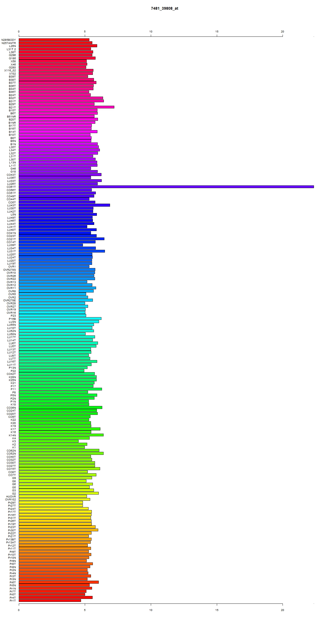This screenshot has width=322, height=644.
Task: Click the N285BODY sample label
Action: 9,40
